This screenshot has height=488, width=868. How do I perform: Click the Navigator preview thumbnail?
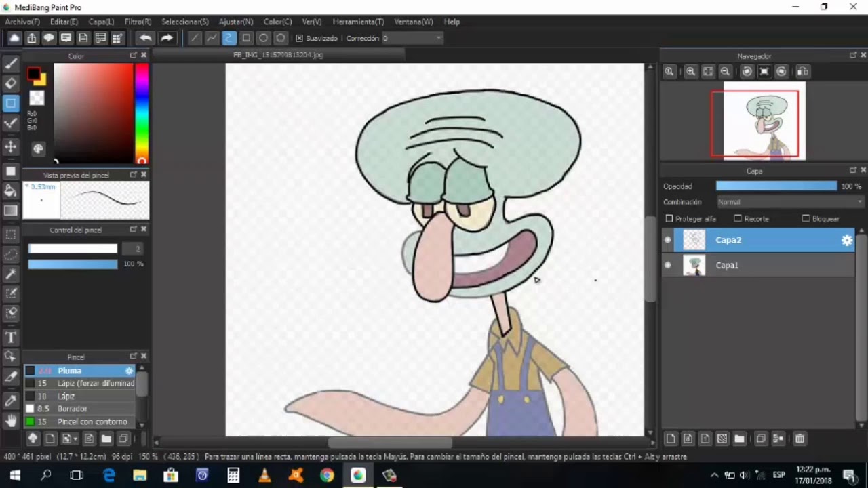(x=764, y=121)
